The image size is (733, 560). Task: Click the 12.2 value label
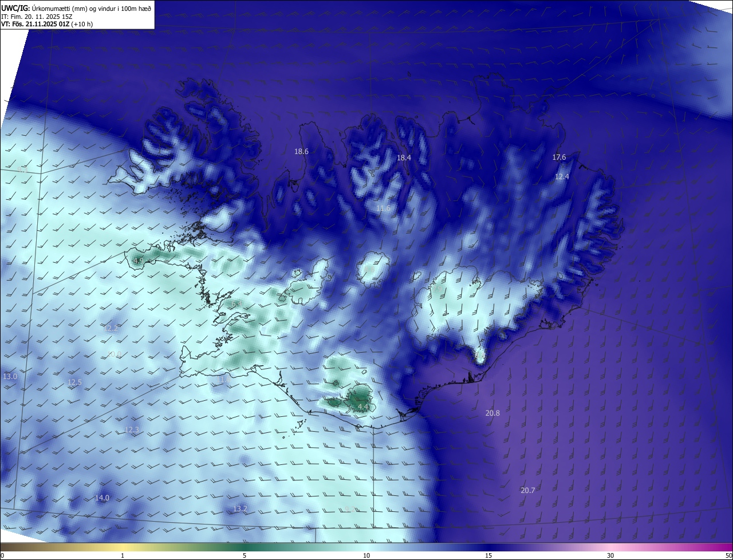click(x=112, y=329)
